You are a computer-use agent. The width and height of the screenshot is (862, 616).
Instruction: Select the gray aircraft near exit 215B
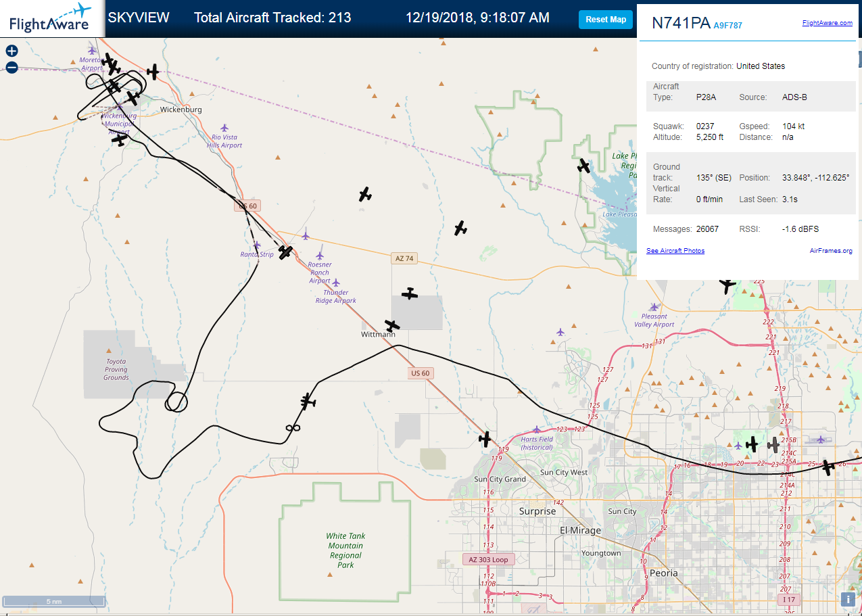(773, 445)
